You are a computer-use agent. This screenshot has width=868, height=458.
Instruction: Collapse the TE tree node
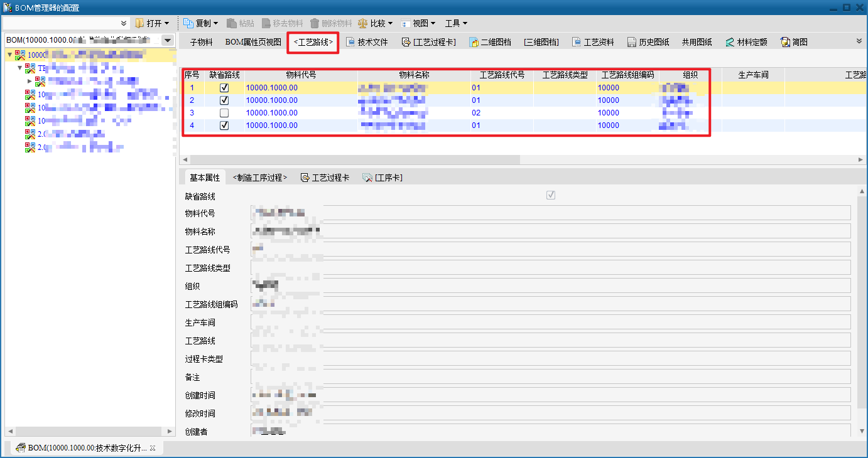[x=19, y=68]
